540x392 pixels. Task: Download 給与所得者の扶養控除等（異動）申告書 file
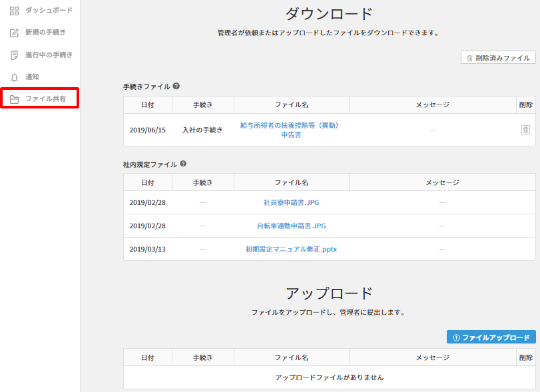point(291,130)
